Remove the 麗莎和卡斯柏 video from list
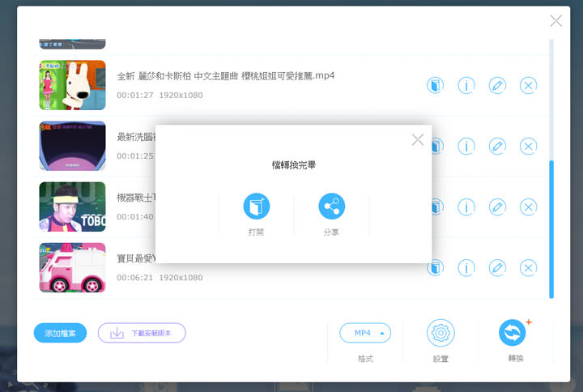The width and height of the screenshot is (583, 392). [528, 85]
